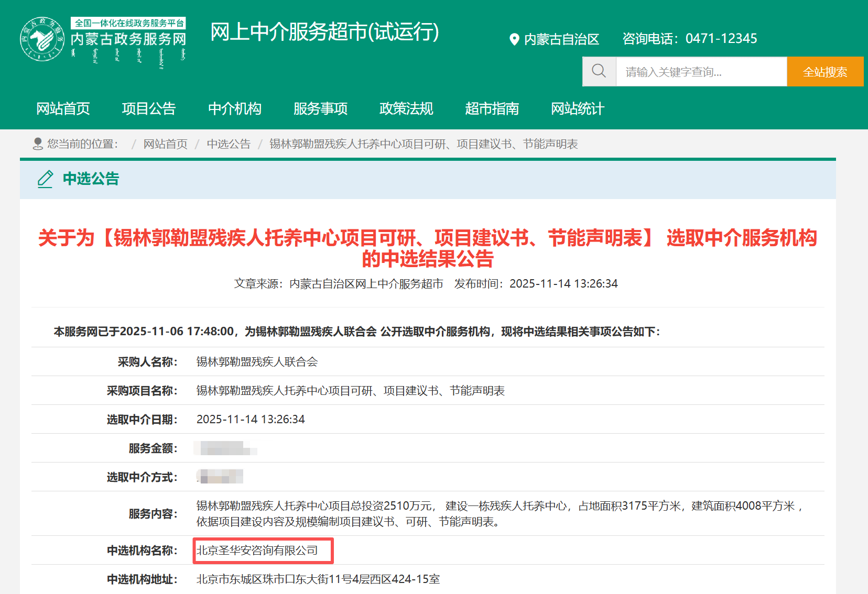Select the 超市指南 navigation item

(x=492, y=109)
